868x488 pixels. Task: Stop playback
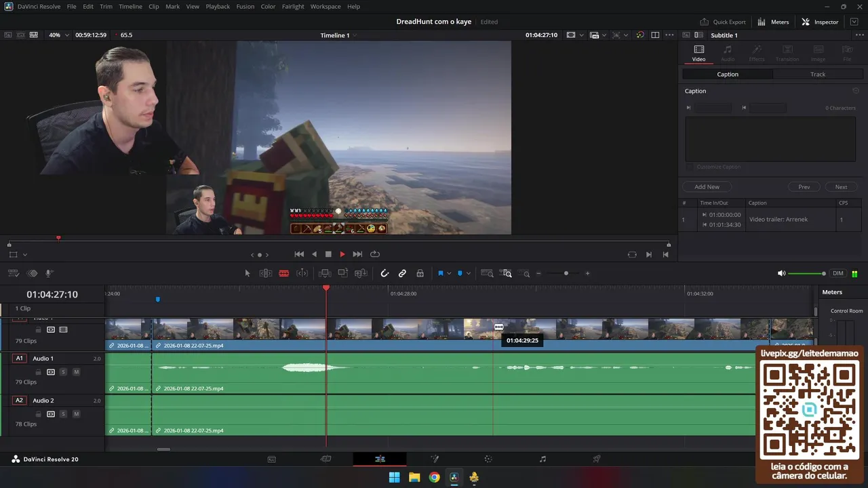tap(328, 254)
